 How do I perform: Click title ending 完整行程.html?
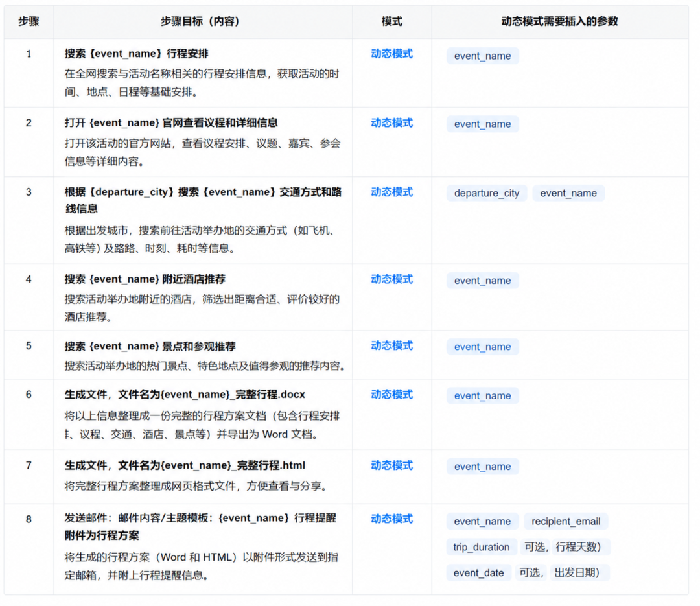click(x=185, y=465)
